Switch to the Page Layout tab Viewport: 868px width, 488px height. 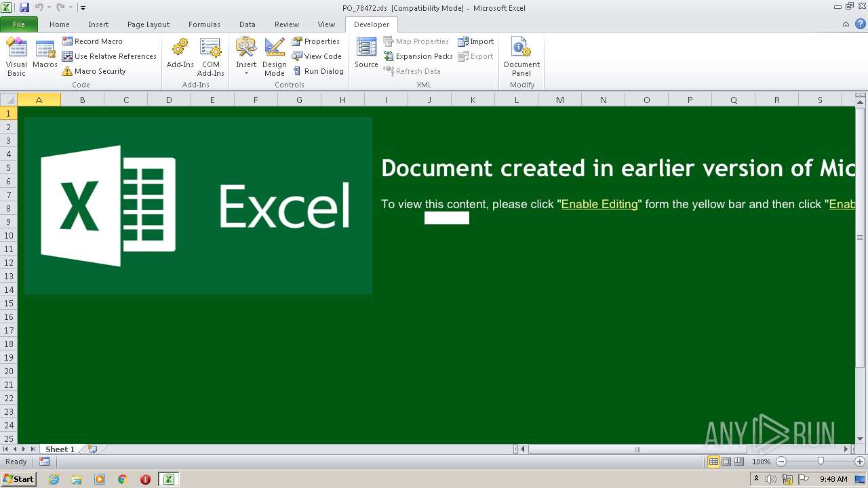click(x=149, y=24)
